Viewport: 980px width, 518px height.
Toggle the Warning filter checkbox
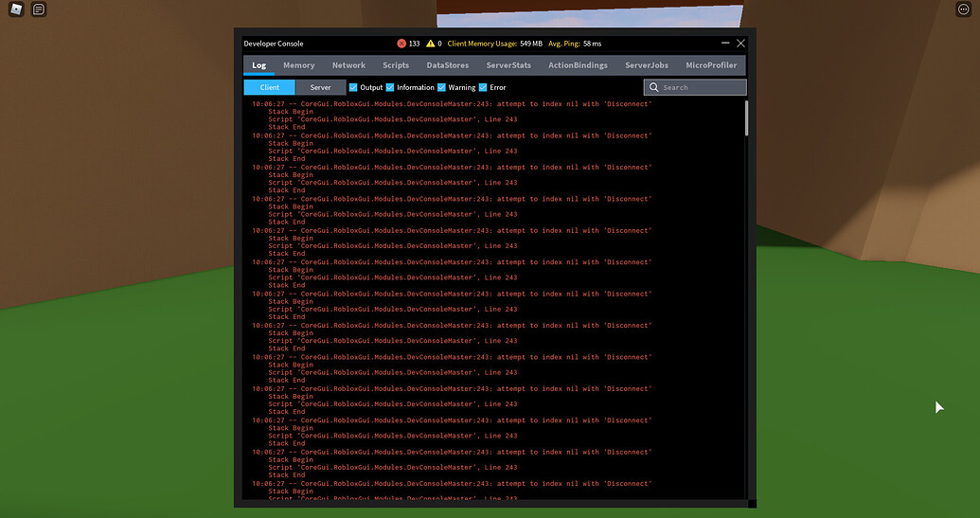[441, 87]
